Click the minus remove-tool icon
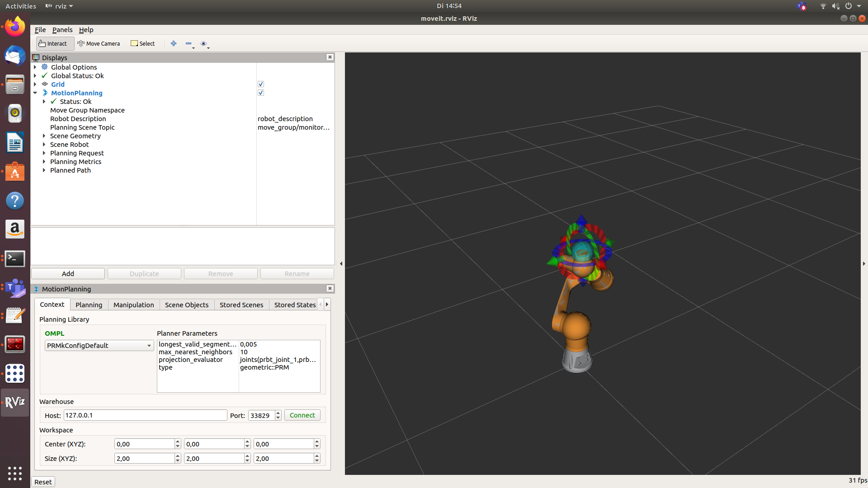Viewport: 868px width, 488px height. click(189, 43)
